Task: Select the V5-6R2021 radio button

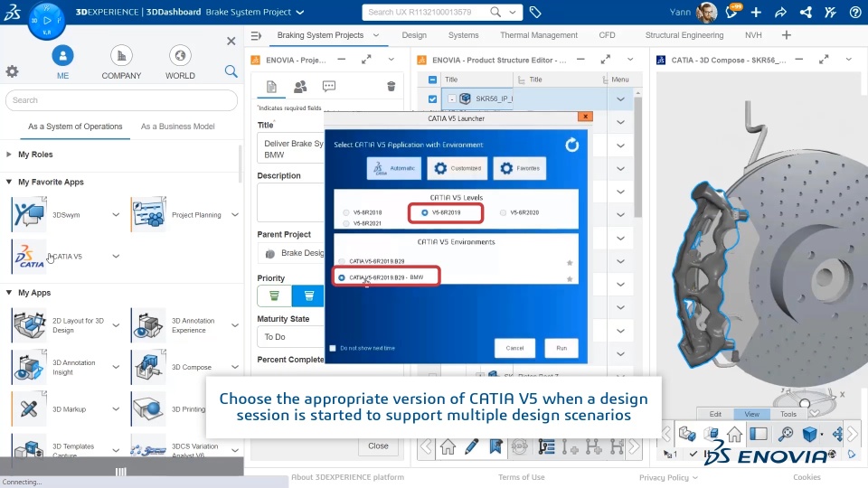Action: (x=346, y=223)
